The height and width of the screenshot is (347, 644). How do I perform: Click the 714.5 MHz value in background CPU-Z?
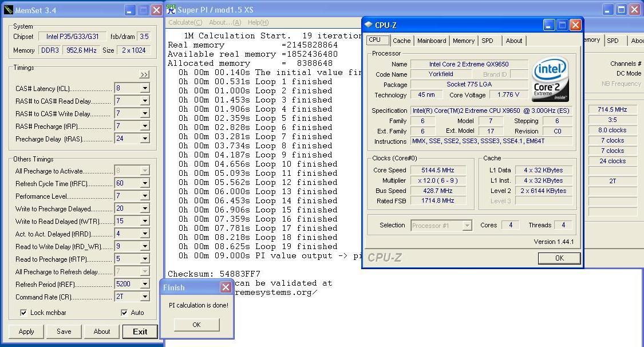612,109
